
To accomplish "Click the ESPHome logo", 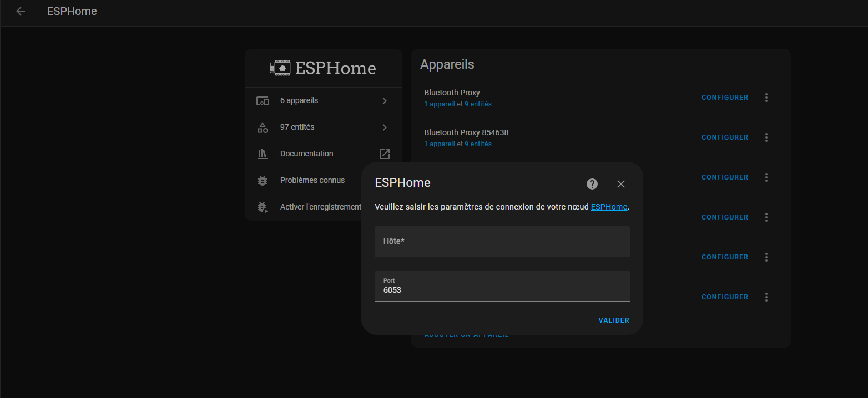I will coord(323,68).
